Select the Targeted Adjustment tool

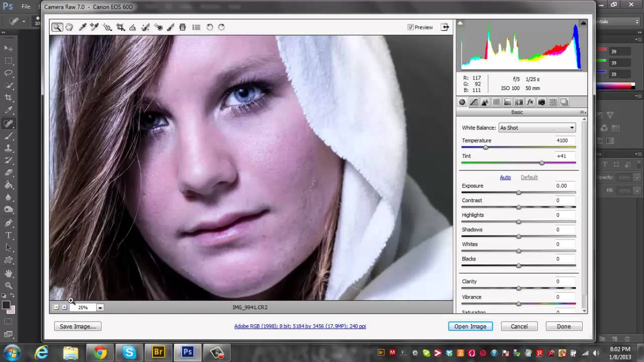[x=107, y=27]
